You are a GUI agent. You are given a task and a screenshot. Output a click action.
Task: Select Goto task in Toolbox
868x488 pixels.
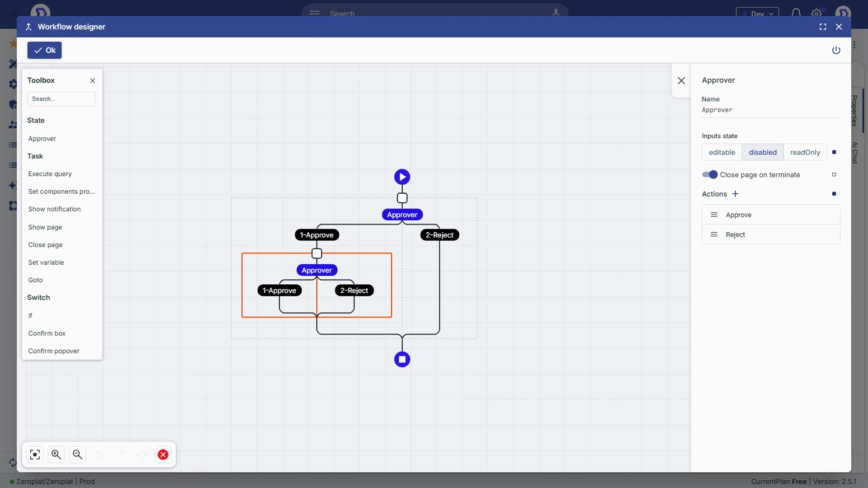click(x=35, y=280)
